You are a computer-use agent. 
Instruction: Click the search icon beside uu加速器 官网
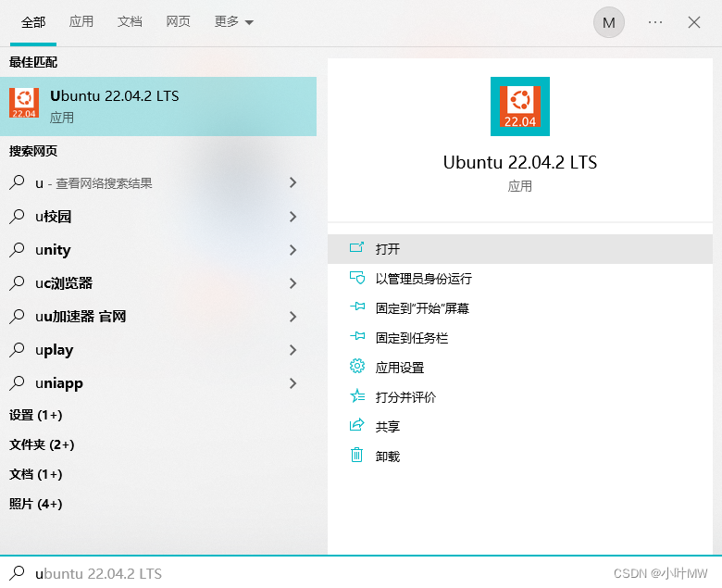[17, 317]
